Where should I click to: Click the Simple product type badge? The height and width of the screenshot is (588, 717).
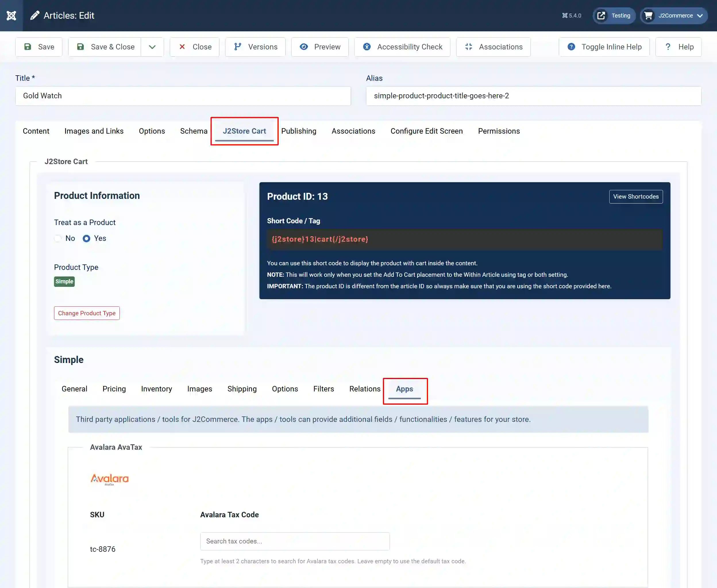64,281
